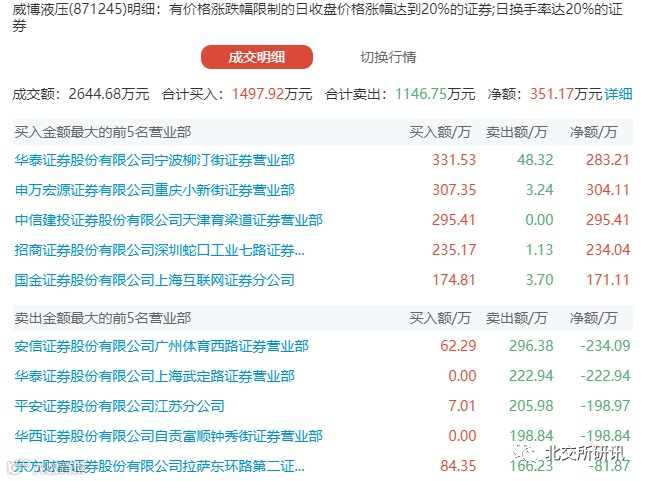Click 卖出额/万 header in top-sellers table
The image size is (645, 481).
[x=517, y=318]
